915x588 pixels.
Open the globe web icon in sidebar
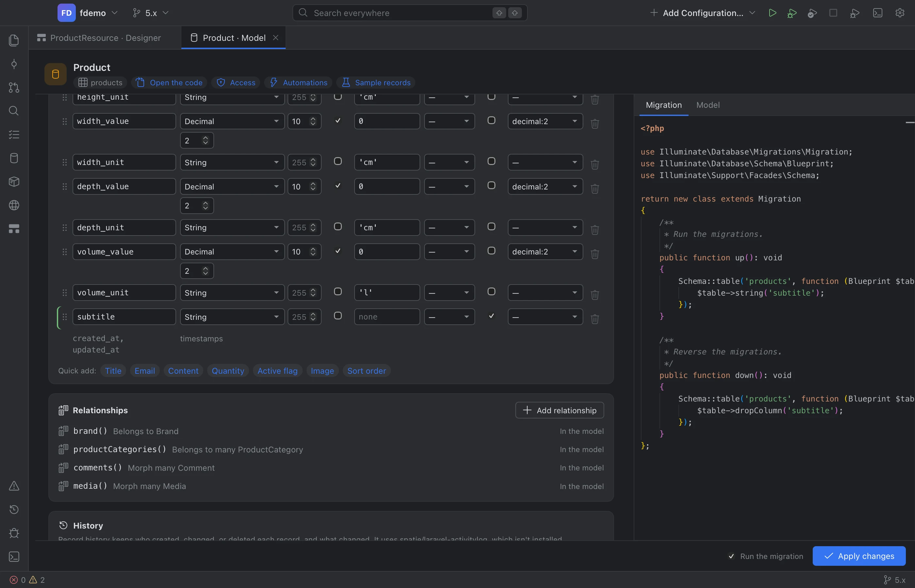tap(14, 205)
